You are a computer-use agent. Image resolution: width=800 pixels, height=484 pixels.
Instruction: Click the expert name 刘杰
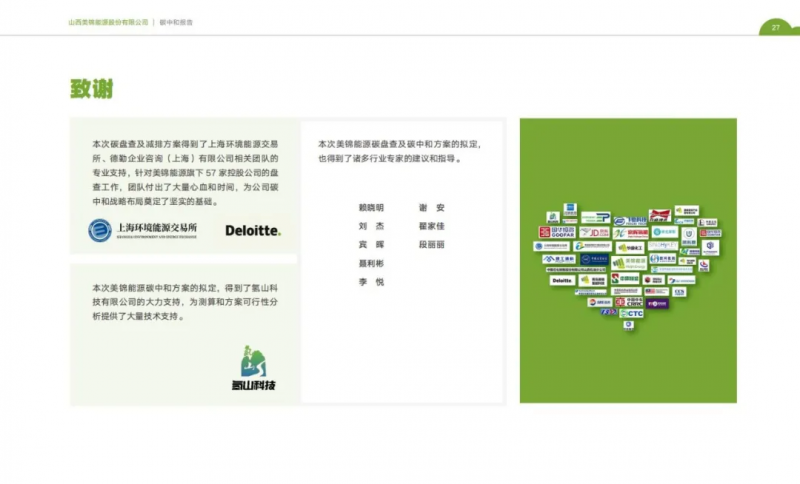(371, 226)
